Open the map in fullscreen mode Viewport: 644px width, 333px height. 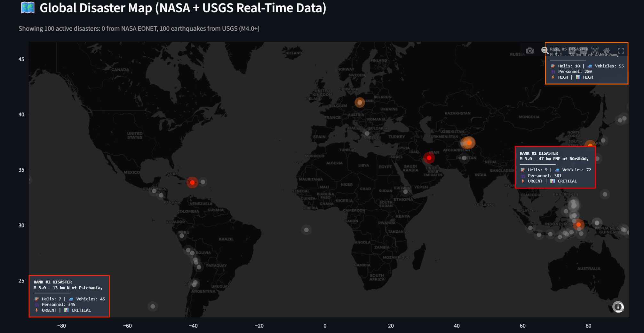[621, 50]
